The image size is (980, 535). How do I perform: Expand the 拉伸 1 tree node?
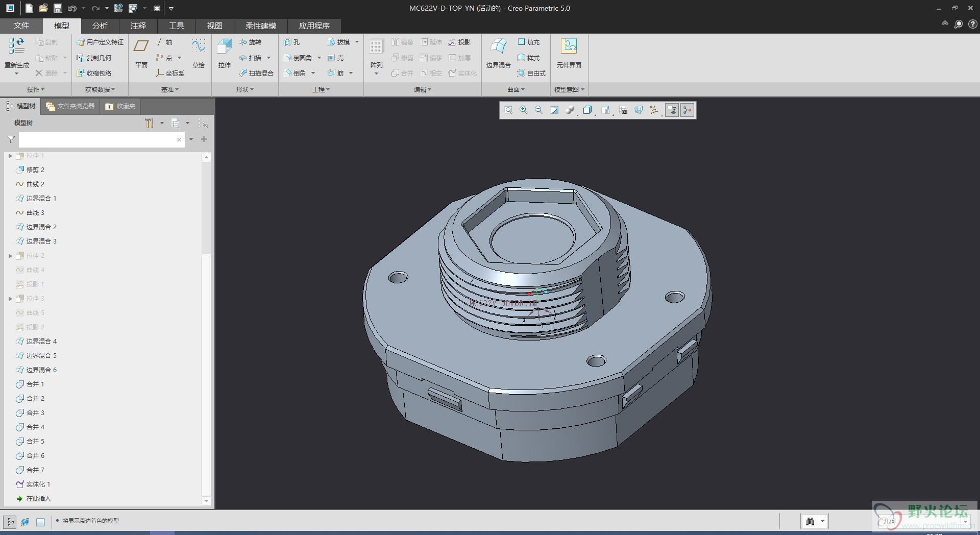10,156
